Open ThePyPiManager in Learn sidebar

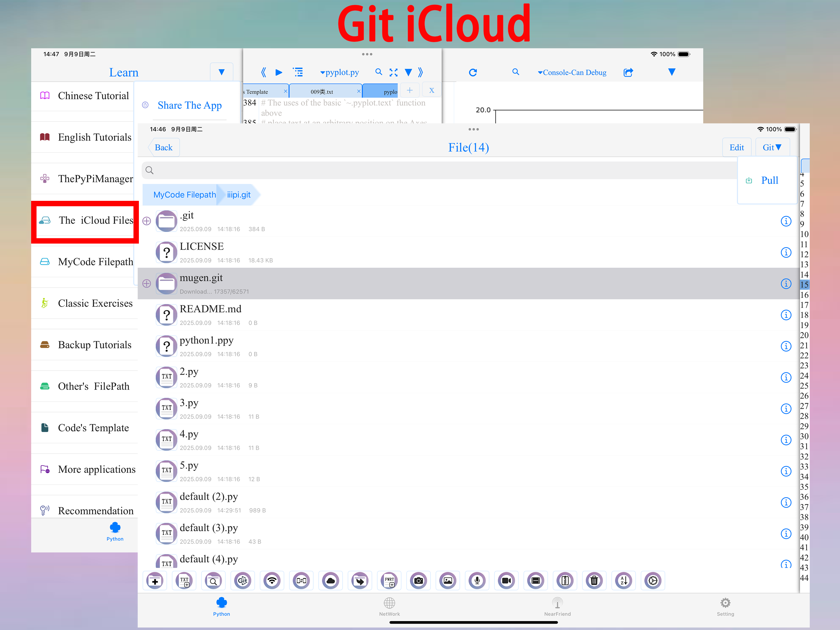click(84, 179)
